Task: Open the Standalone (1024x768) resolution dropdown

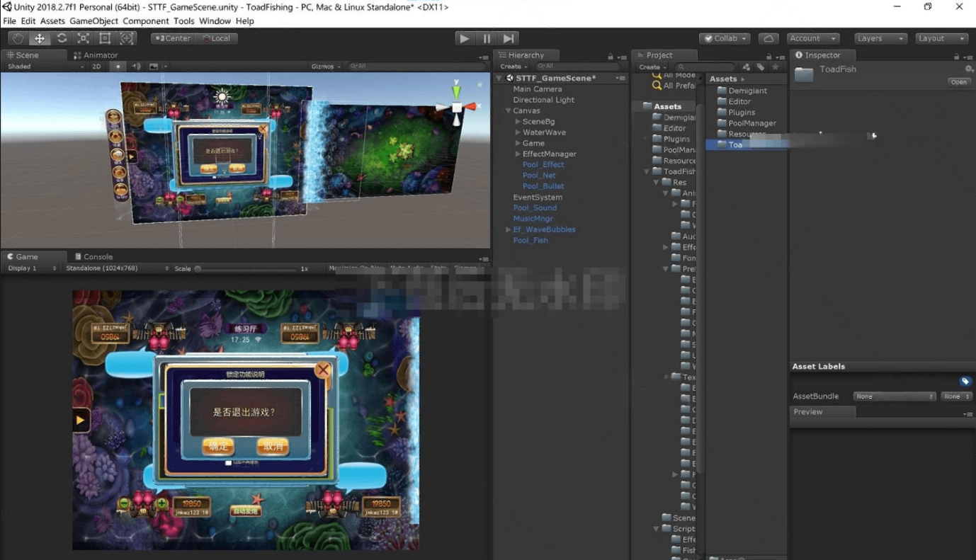Action: pyautogui.click(x=116, y=268)
